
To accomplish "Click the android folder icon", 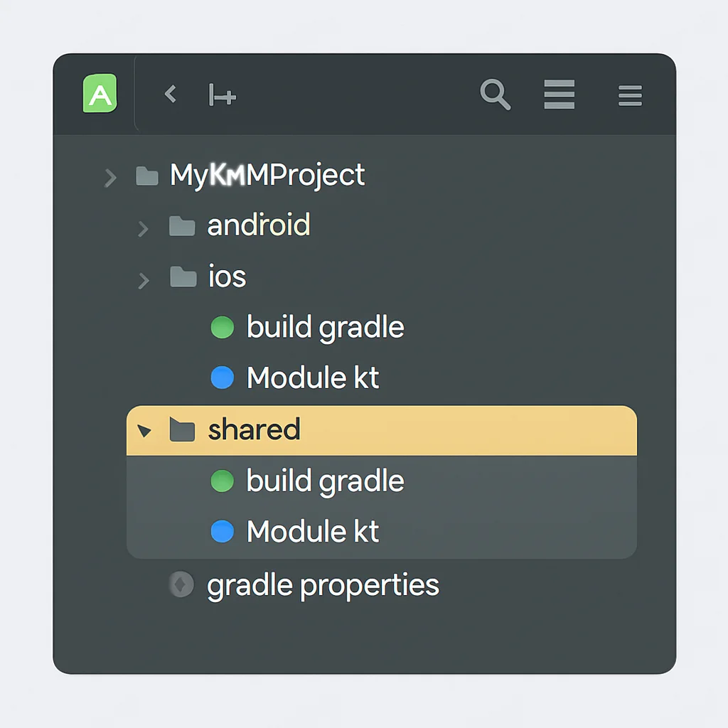I will [182, 226].
